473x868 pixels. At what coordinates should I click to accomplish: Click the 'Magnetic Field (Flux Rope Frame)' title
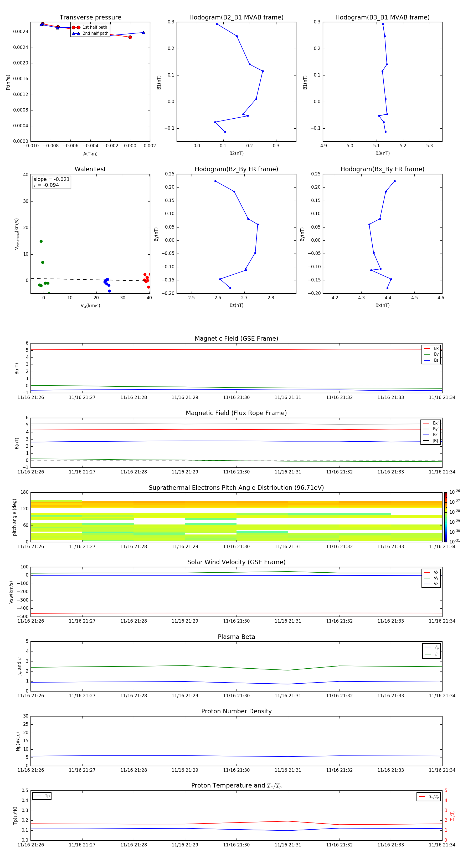pos(236,413)
